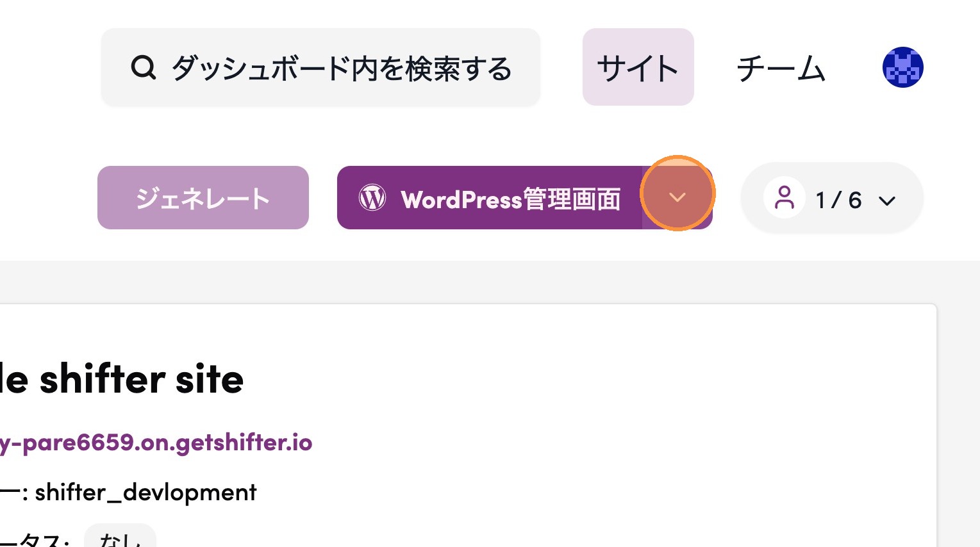Viewport: 980px width, 547px height.
Task: Click the magnifying glass search icon
Action: pos(143,67)
